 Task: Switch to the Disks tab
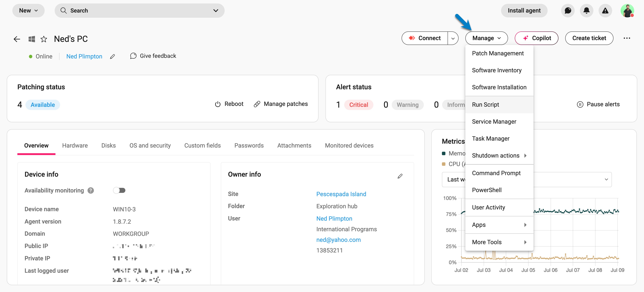coord(109,145)
